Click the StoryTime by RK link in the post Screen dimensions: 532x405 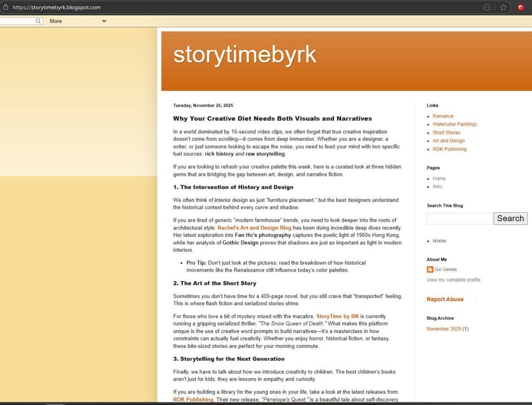(x=337, y=316)
